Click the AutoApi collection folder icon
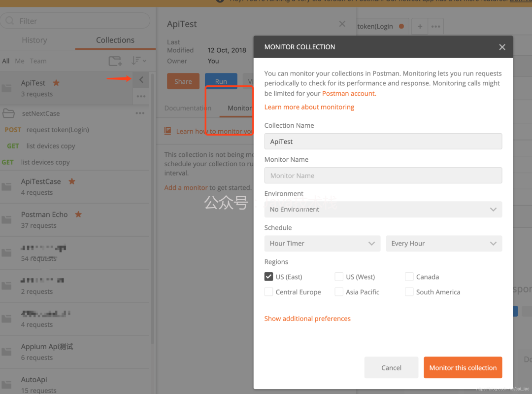Image resolution: width=532 pixels, height=394 pixels. [x=6, y=385]
